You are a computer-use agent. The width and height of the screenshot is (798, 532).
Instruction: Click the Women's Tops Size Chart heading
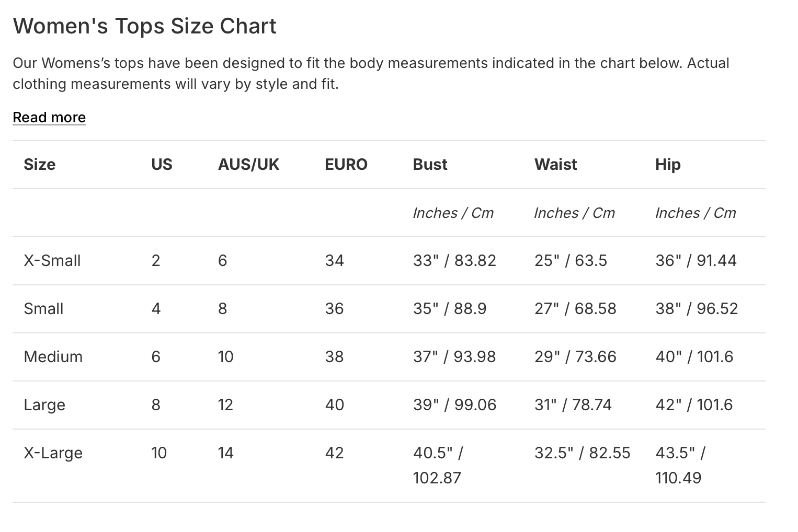pyautogui.click(x=144, y=26)
